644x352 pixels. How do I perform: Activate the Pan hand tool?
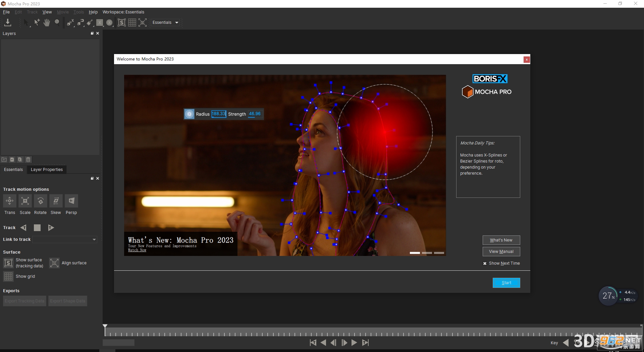(x=47, y=23)
